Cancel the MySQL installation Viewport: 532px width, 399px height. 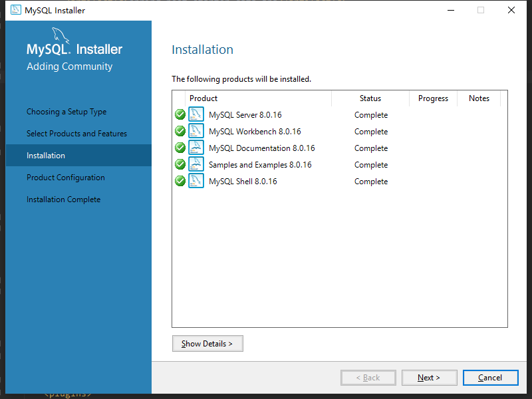491,378
